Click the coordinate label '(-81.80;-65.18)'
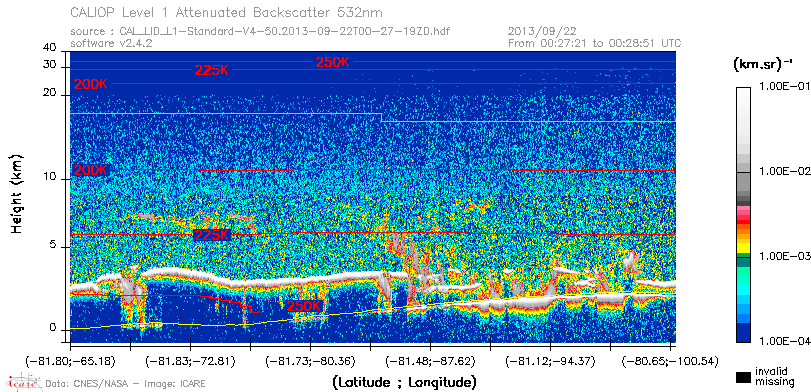Screen dimensions: 811x392 pyautogui.click(x=71, y=360)
